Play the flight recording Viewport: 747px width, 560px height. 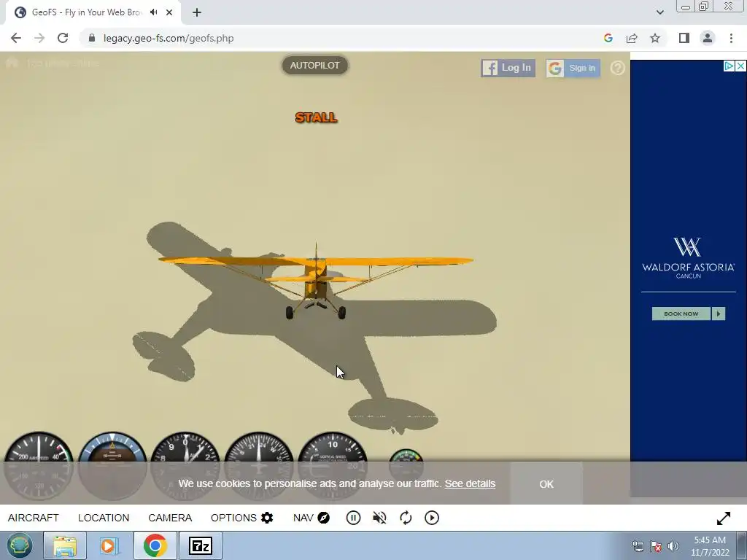(432, 518)
